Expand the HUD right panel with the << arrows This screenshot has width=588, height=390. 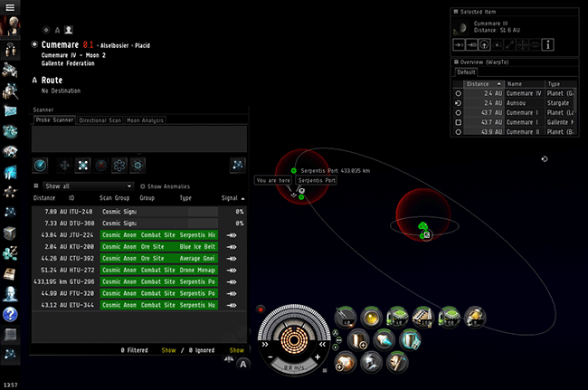pyautogui.click(x=323, y=344)
